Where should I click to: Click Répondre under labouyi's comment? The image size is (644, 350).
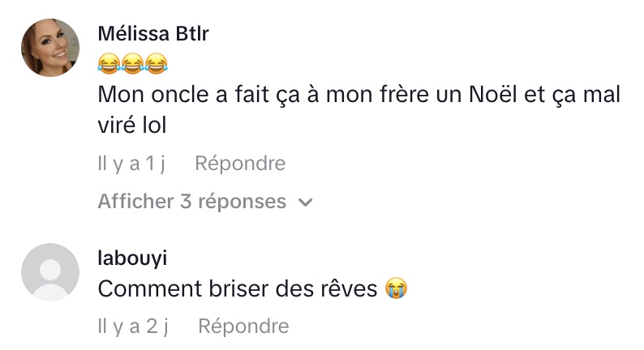click(x=243, y=326)
